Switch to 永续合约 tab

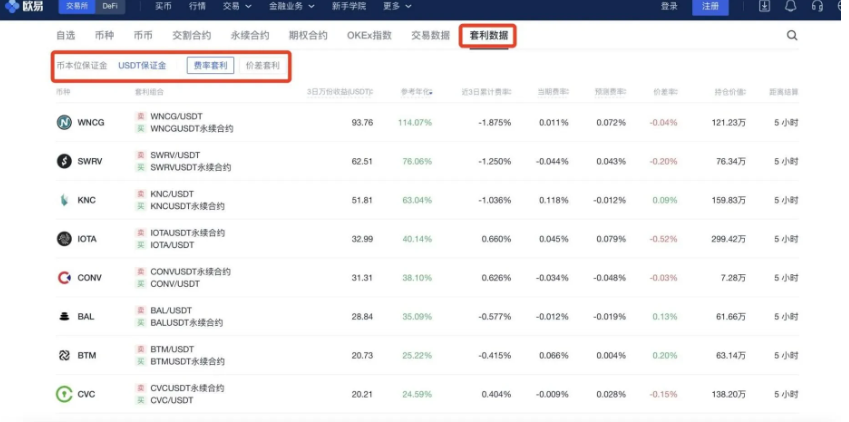(x=250, y=36)
